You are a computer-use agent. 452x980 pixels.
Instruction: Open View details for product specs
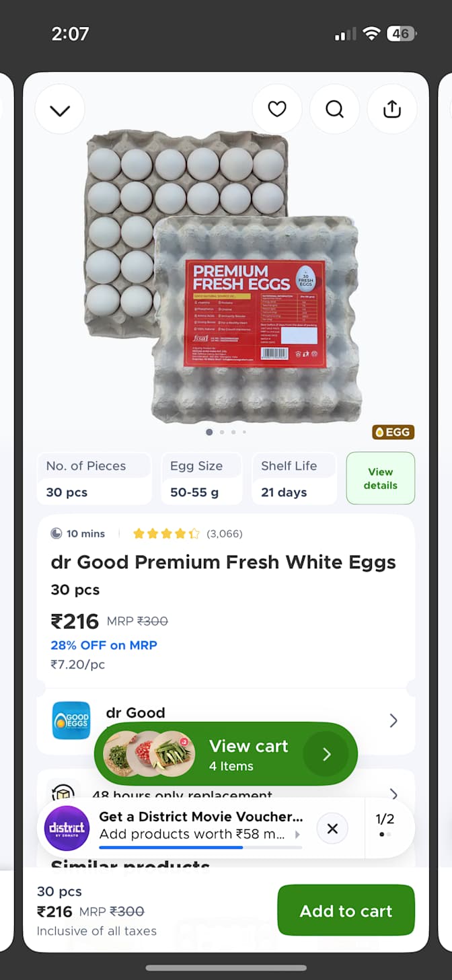[x=381, y=478]
